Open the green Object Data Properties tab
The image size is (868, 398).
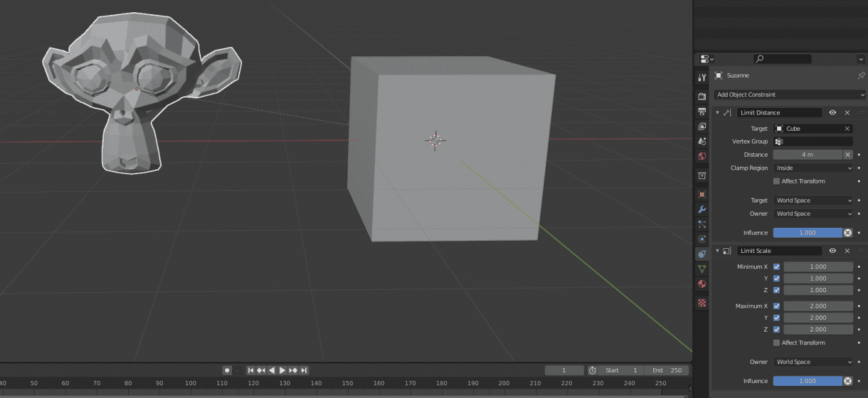[702, 268]
